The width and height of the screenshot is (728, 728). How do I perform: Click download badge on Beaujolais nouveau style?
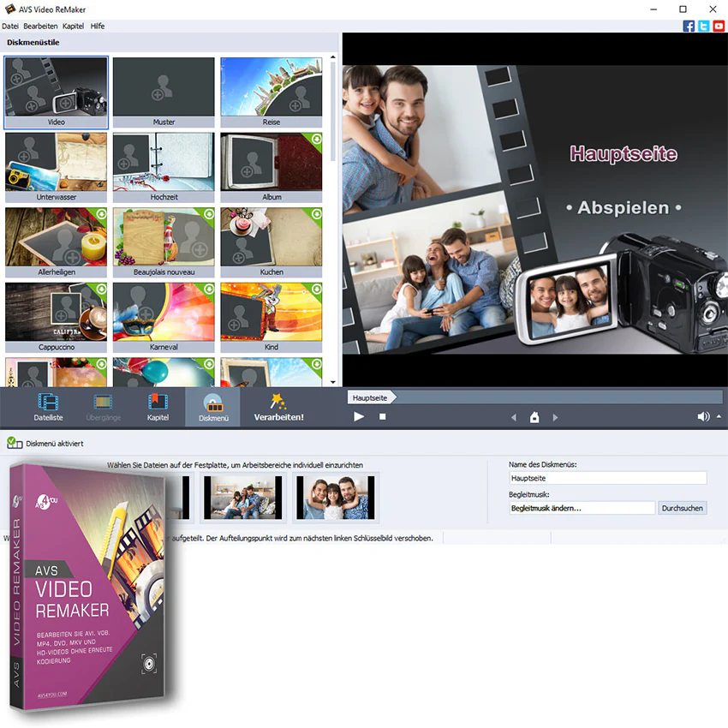click(209, 213)
